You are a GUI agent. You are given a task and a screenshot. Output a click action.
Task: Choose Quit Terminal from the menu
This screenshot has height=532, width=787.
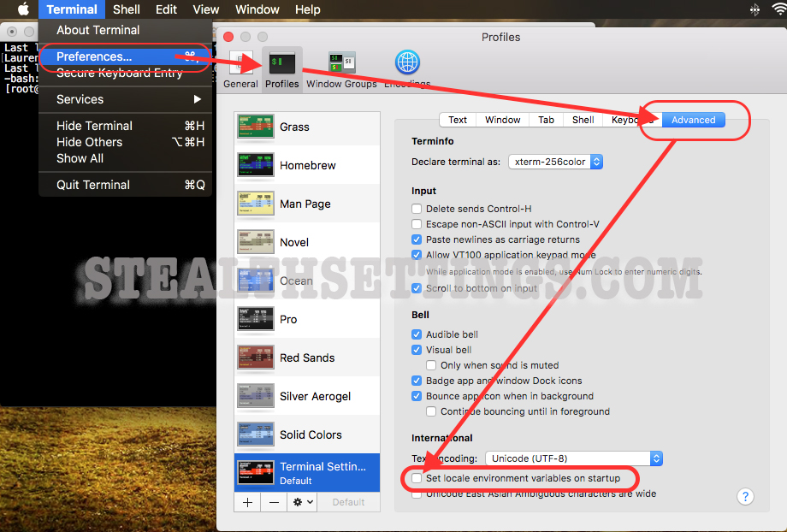[93, 185]
